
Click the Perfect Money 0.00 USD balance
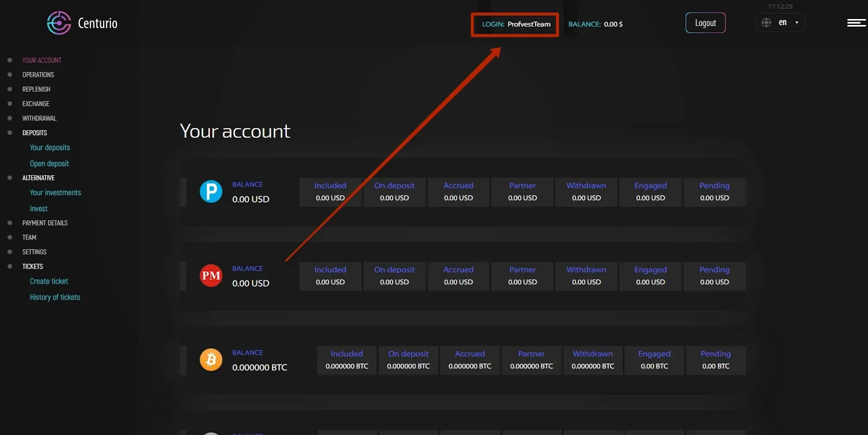coord(251,283)
